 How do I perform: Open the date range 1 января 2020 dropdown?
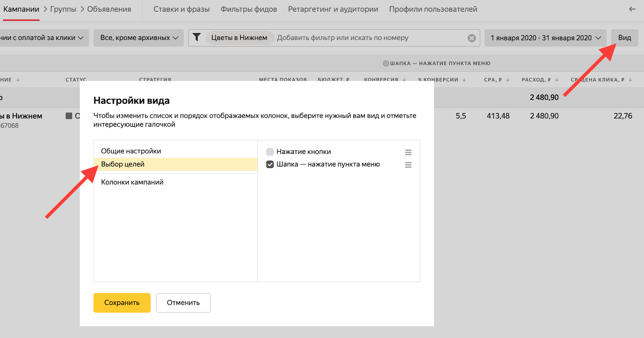pyautogui.click(x=546, y=38)
